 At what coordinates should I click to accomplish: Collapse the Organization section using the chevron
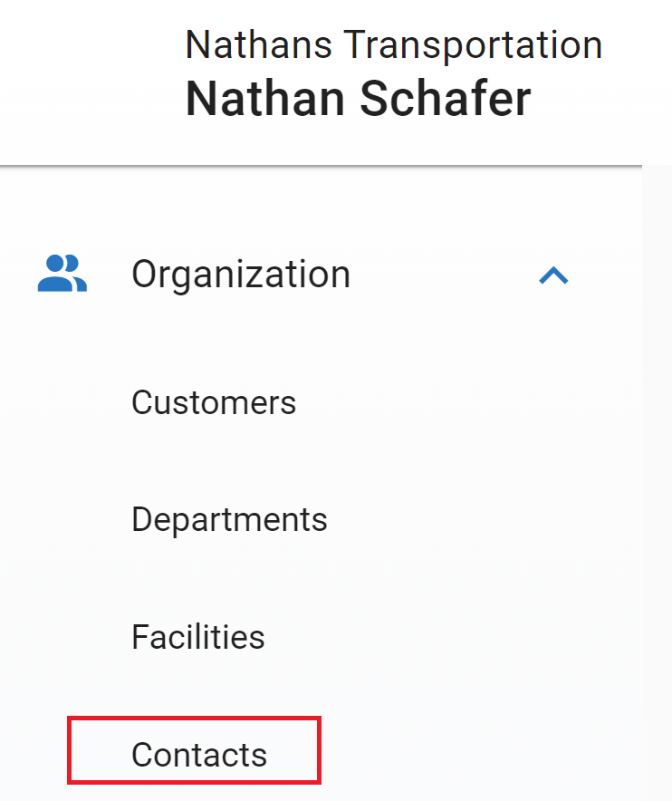[x=553, y=275]
